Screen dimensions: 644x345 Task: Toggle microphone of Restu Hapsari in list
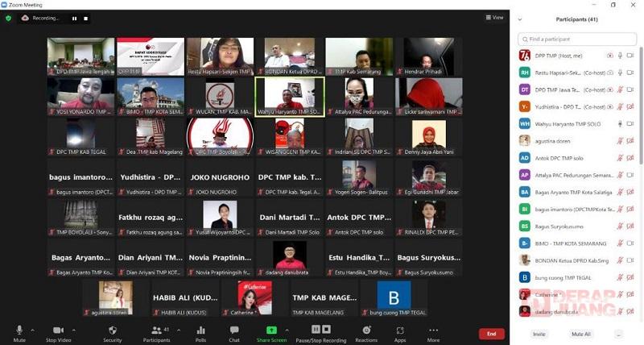click(x=620, y=73)
